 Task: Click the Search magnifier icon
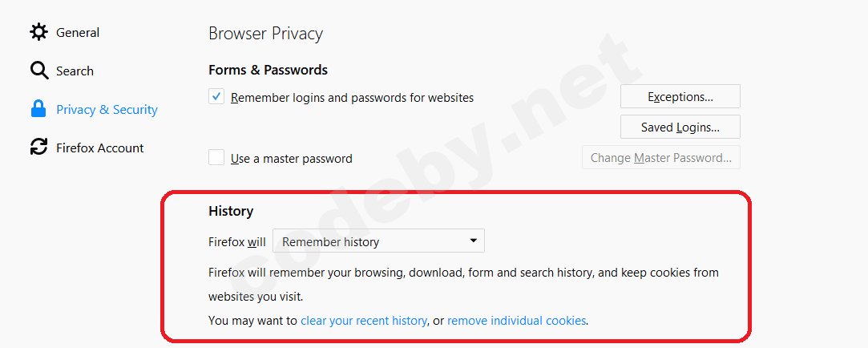click(39, 71)
